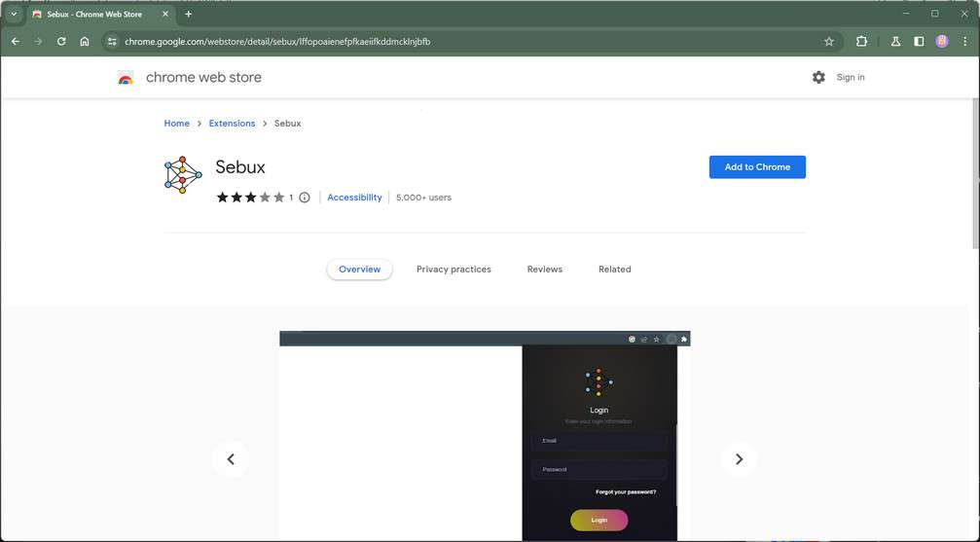
Task: Click the Sebux extension logo icon
Action: [x=183, y=175]
